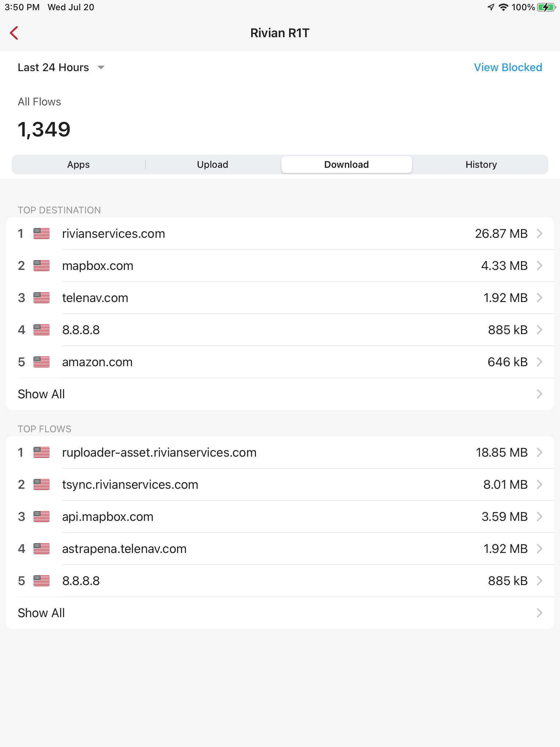Click the US flag beside mapbox.com

coord(42,266)
